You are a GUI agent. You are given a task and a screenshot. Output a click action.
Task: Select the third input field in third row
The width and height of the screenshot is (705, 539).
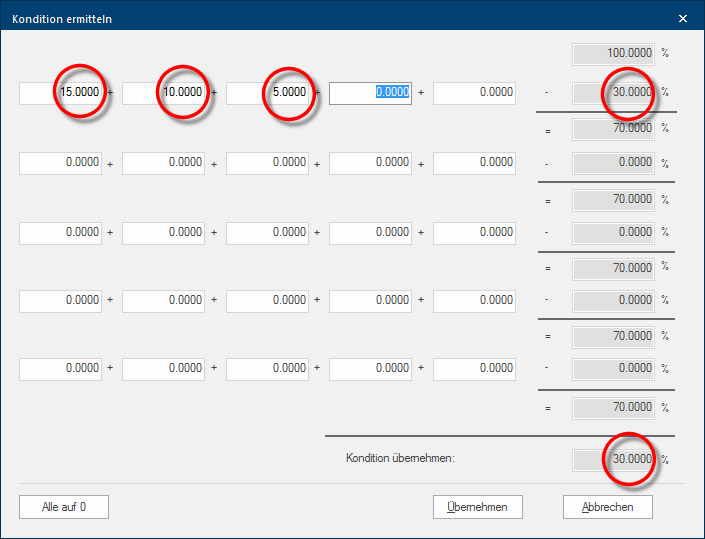267,233
